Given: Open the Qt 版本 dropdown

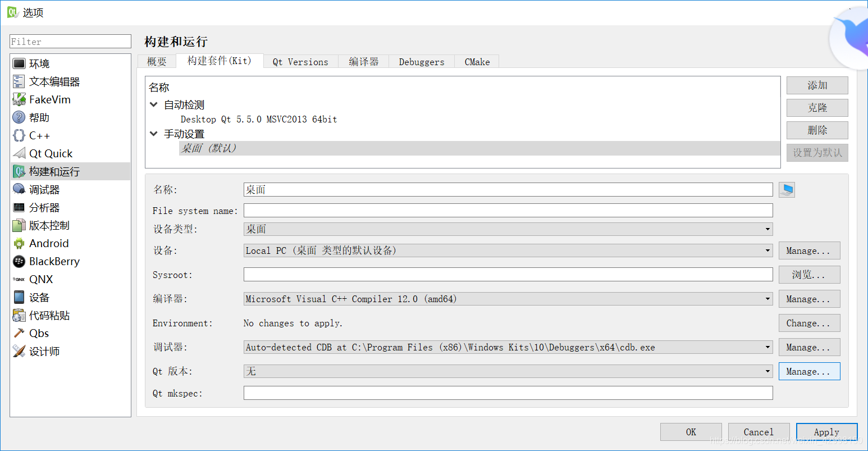Looking at the screenshot, I should [508, 371].
